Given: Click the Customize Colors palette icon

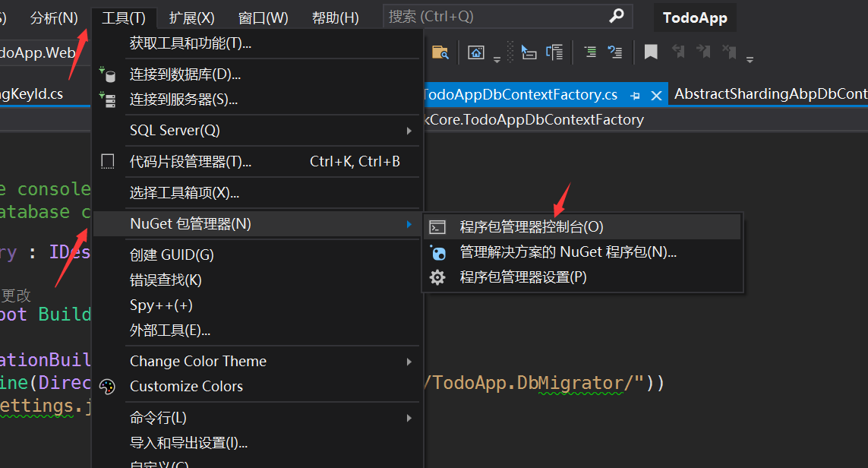Looking at the screenshot, I should 107,387.
